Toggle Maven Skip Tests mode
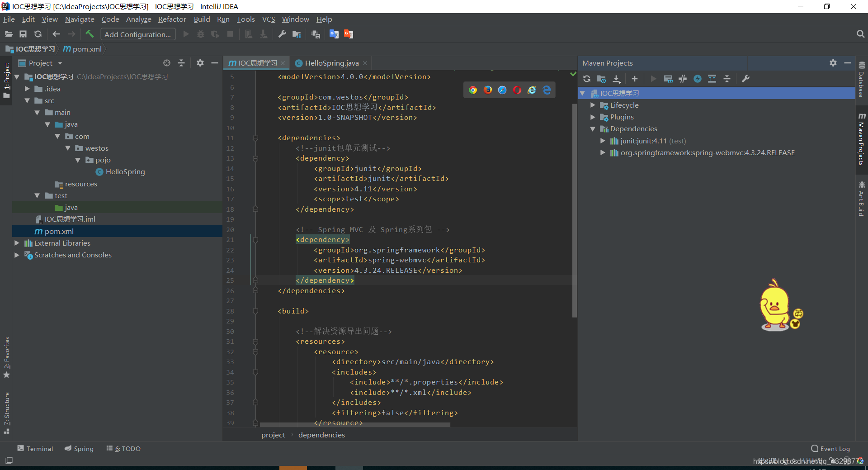 698,79
